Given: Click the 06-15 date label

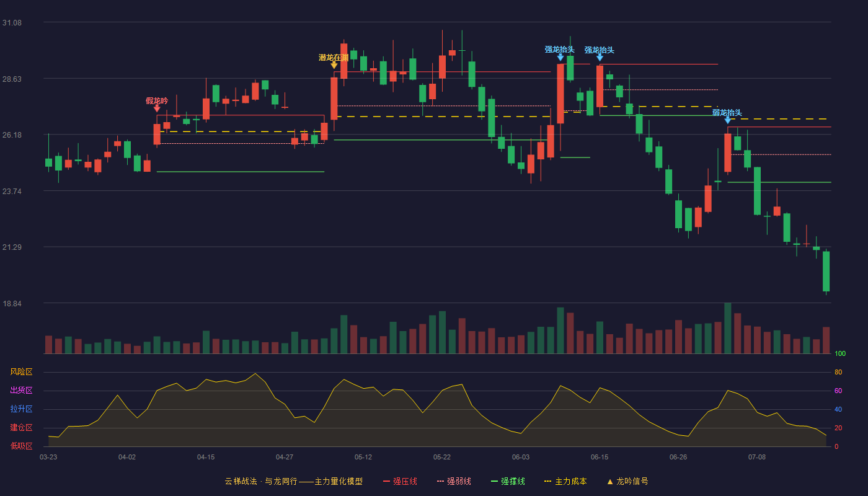Looking at the screenshot, I should 600,457.
